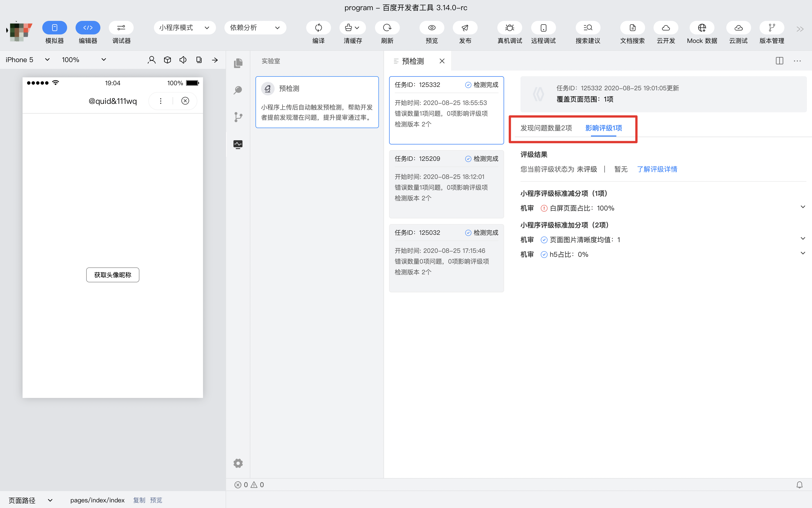Click the 复制 link for page path
The height and width of the screenshot is (508, 812).
[x=139, y=500]
